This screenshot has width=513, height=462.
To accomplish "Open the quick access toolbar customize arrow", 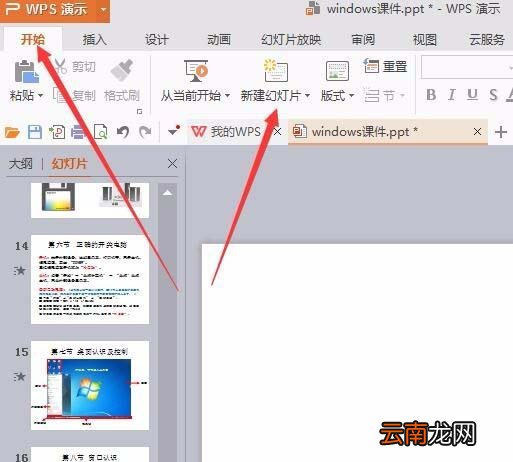I will pyautogui.click(x=174, y=131).
